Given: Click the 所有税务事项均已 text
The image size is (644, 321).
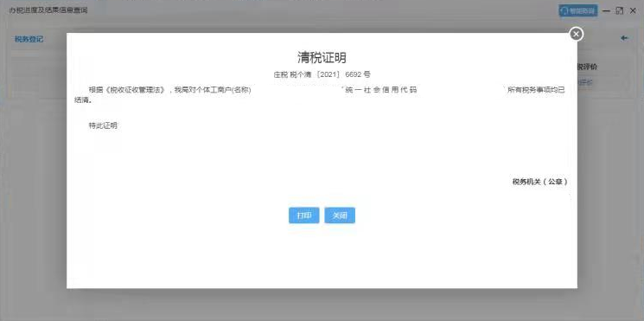Looking at the screenshot, I should coord(537,90).
